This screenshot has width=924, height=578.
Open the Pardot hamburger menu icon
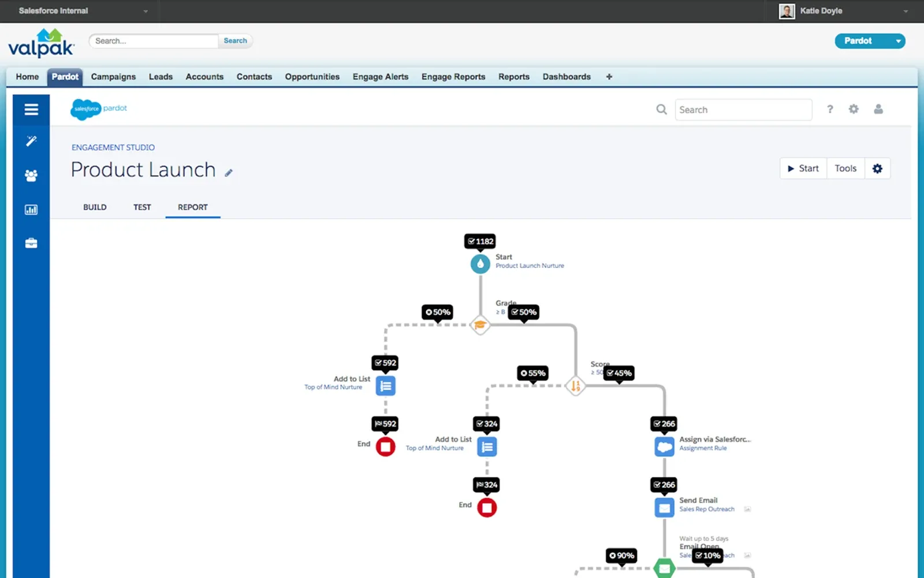point(31,110)
